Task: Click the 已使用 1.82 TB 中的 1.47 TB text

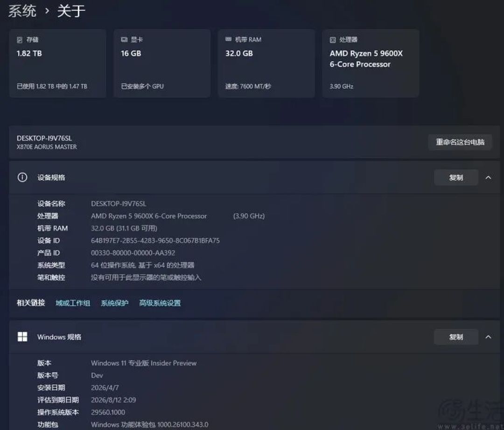Action: pos(52,86)
